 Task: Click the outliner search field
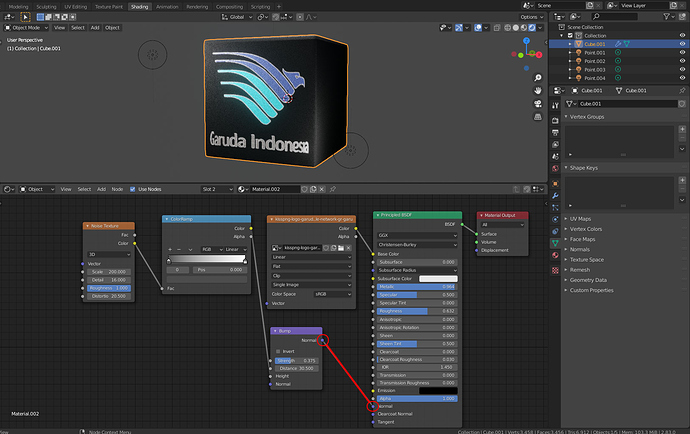pos(614,17)
